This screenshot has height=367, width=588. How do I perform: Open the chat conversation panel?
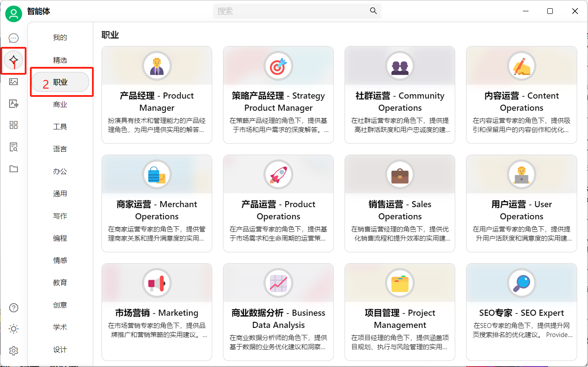pyautogui.click(x=13, y=38)
